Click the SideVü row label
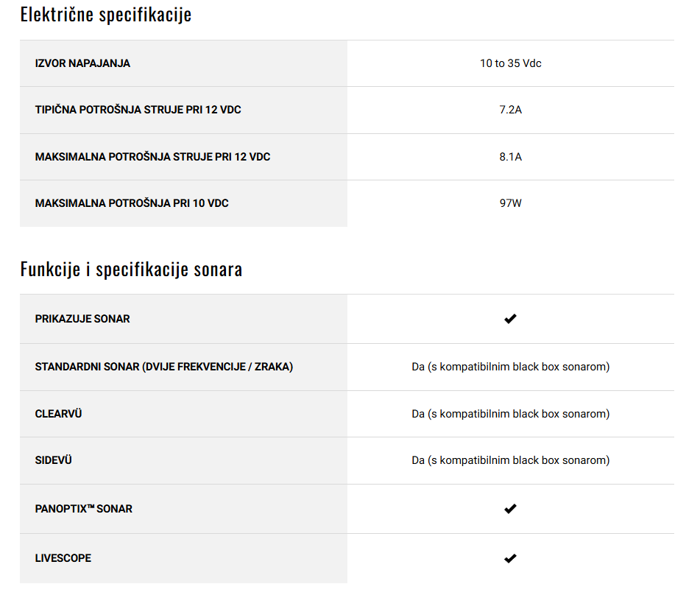 point(54,460)
